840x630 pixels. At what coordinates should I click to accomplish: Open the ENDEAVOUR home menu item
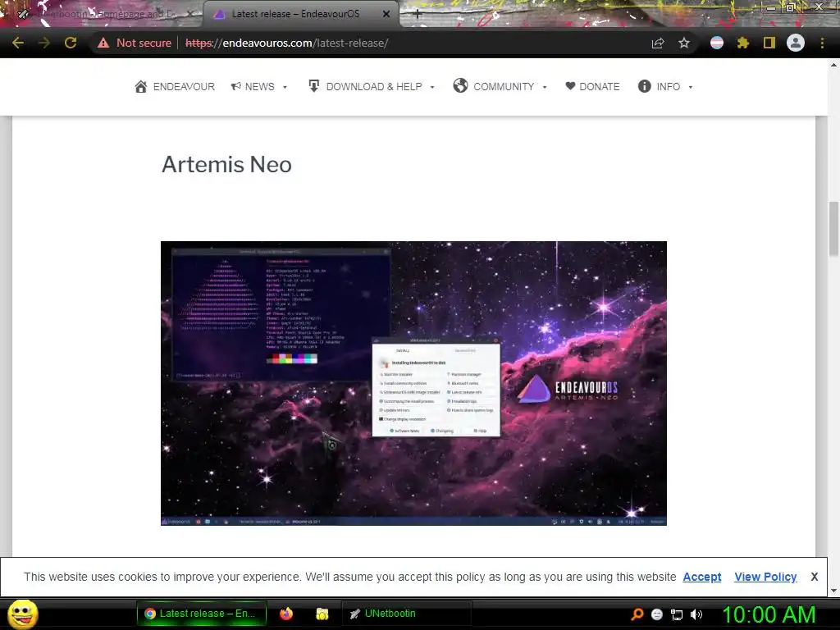click(x=175, y=86)
